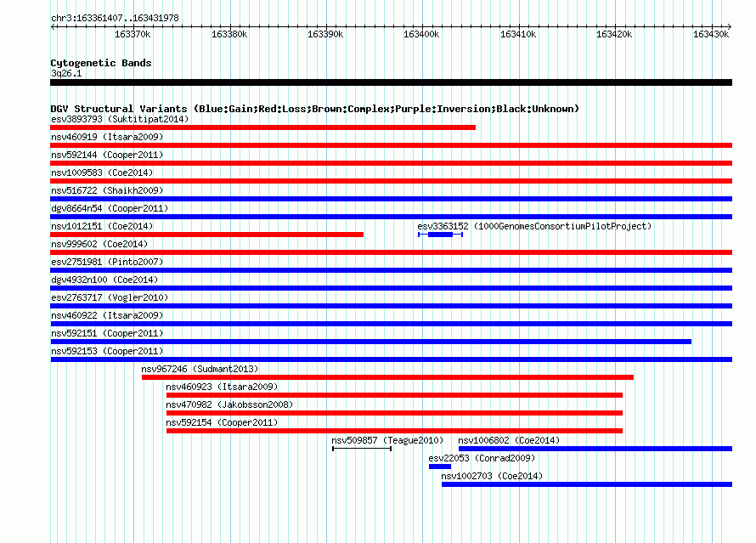Click the blue bar under nsv1006802
Viewport: 756px width, 543px height.
click(x=595, y=449)
